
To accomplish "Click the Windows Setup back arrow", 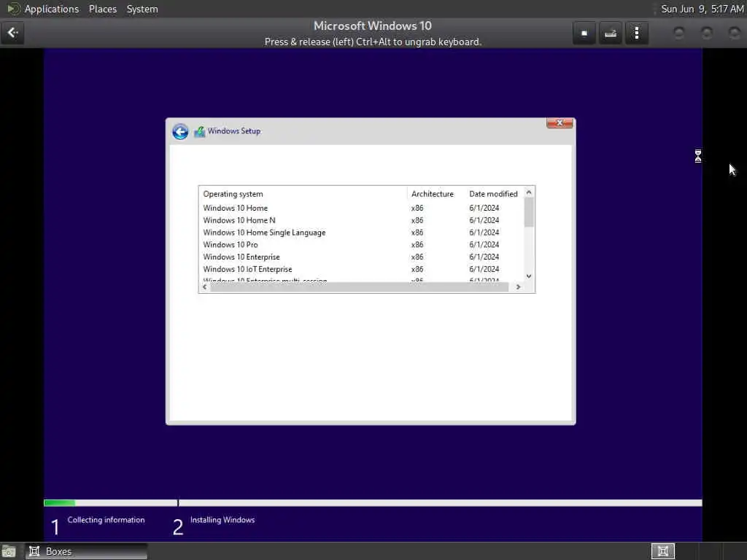I will 180,131.
